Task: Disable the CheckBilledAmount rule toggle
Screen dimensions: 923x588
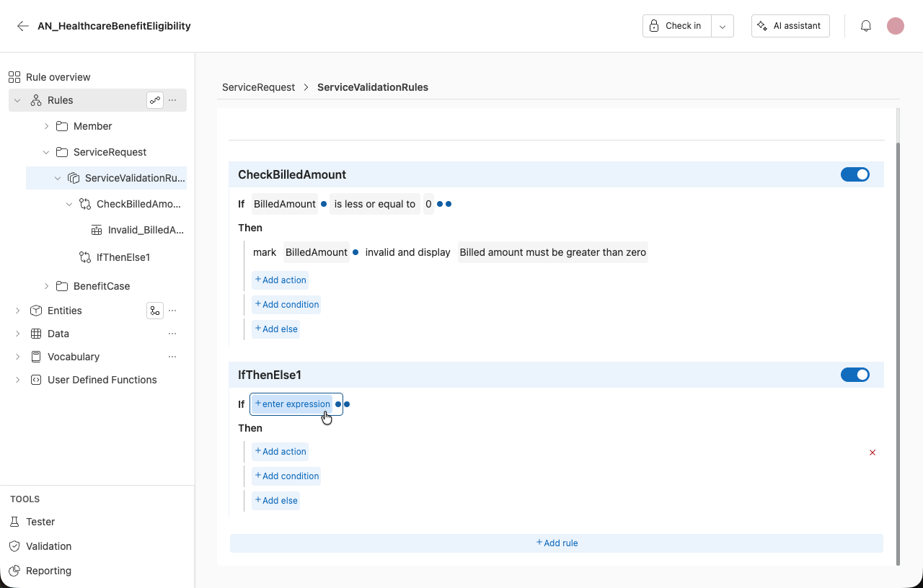Action: 855,174
